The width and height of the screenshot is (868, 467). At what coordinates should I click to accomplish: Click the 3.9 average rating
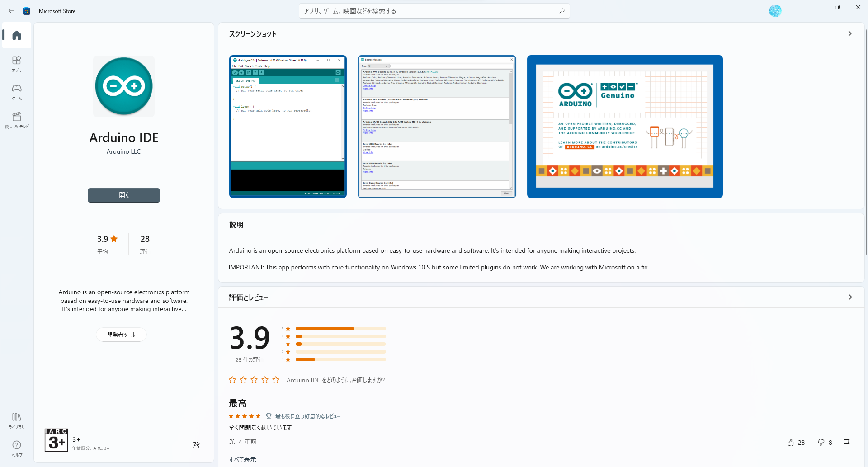coord(107,244)
